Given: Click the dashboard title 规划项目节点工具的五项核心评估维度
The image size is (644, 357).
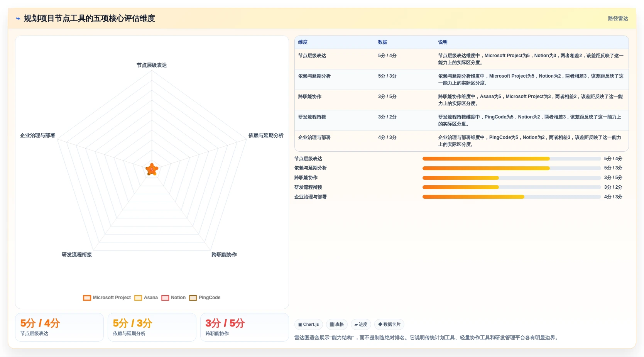Looking at the screenshot, I should [90, 19].
